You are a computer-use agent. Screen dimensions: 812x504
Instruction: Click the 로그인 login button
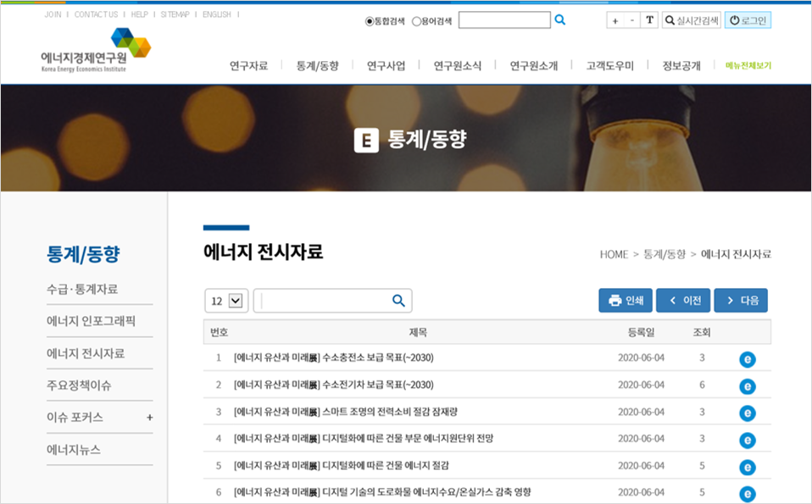click(748, 20)
